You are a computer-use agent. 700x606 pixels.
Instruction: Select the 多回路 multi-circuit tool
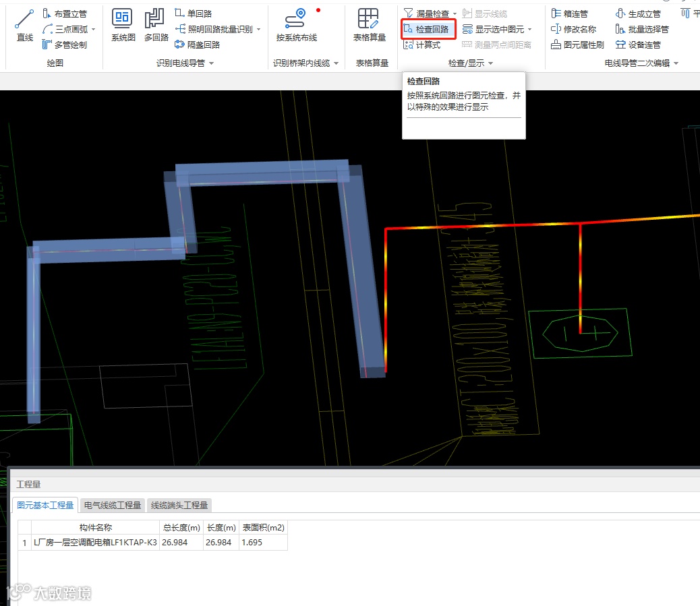point(156,26)
